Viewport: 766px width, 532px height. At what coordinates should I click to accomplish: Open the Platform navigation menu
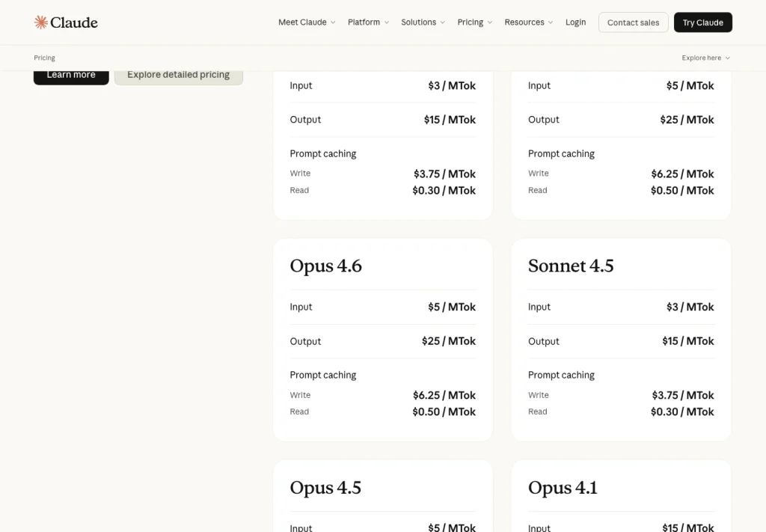coord(368,22)
